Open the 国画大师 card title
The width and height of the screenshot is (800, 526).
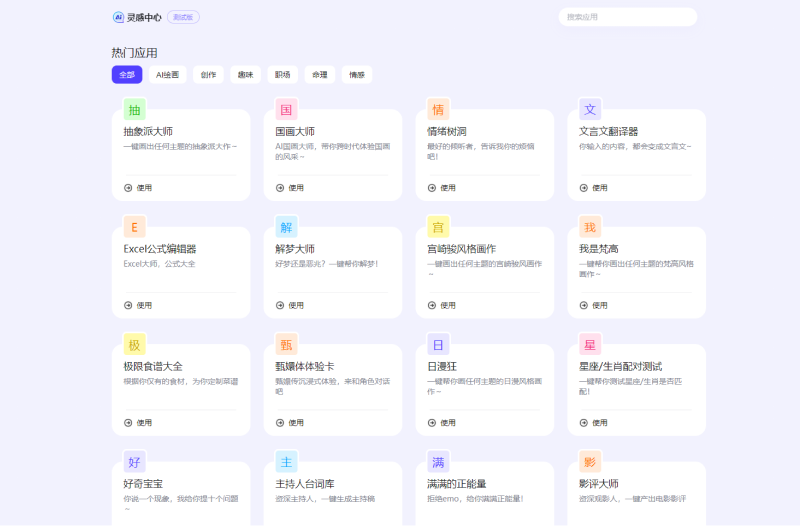coord(295,132)
